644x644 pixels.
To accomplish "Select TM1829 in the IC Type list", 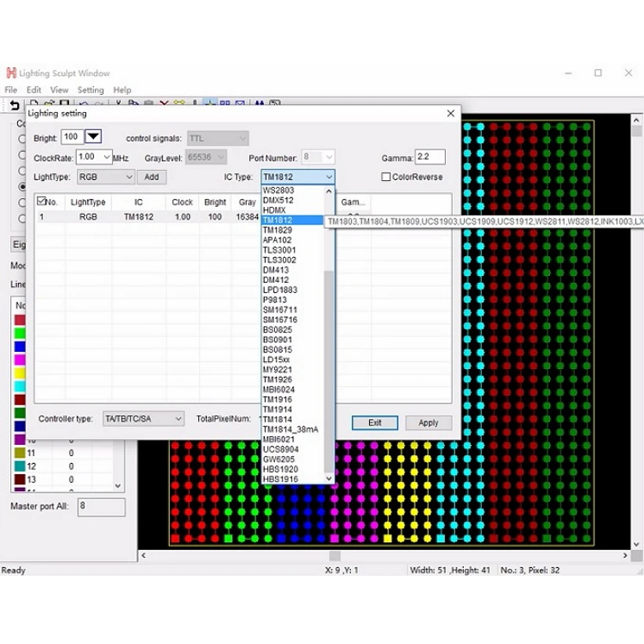I will point(293,230).
